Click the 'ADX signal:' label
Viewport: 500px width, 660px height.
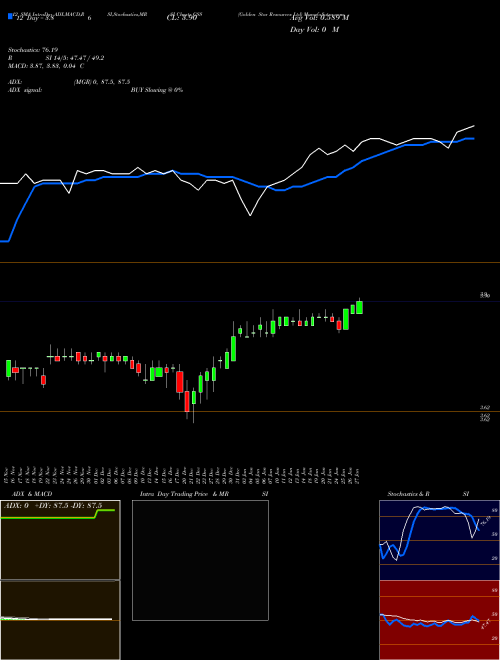tap(25, 90)
